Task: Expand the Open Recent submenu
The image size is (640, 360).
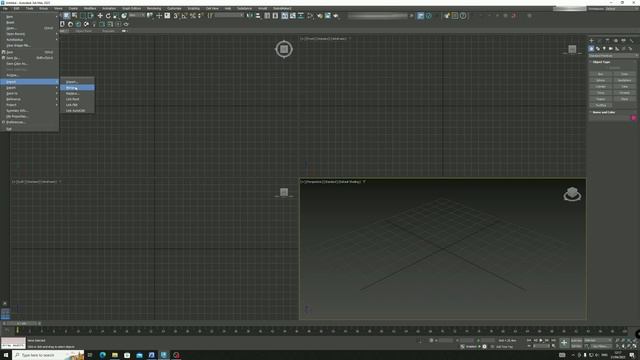Action: (29, 34)
